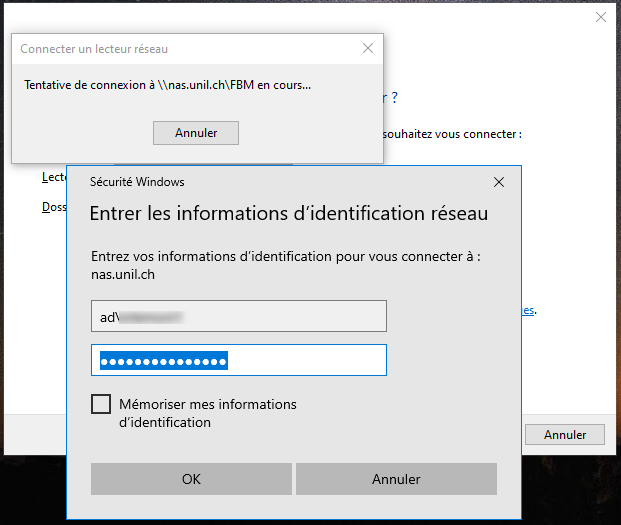Click Annuler in the Sécurité Windows dialog
This screenshot has height=525, width=621.
coord(396,479)
